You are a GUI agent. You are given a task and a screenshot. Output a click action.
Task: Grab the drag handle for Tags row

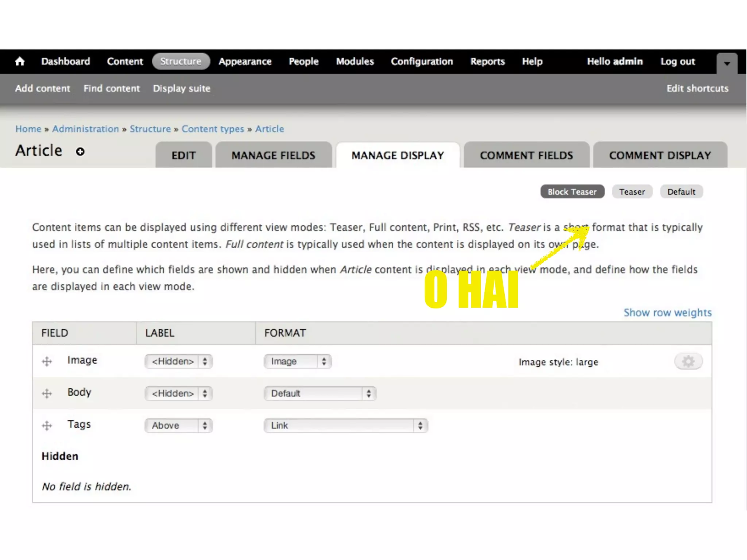[x=47, y=425]
